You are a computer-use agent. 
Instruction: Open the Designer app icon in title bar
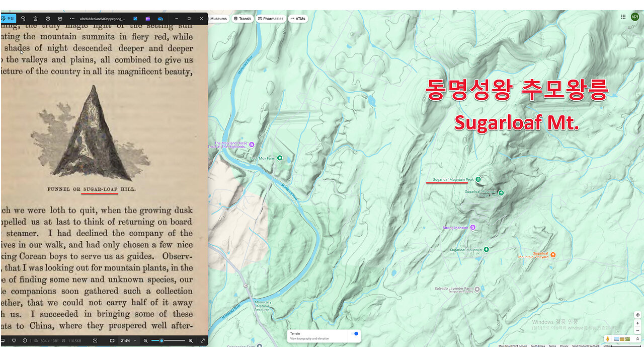(135, 19)
